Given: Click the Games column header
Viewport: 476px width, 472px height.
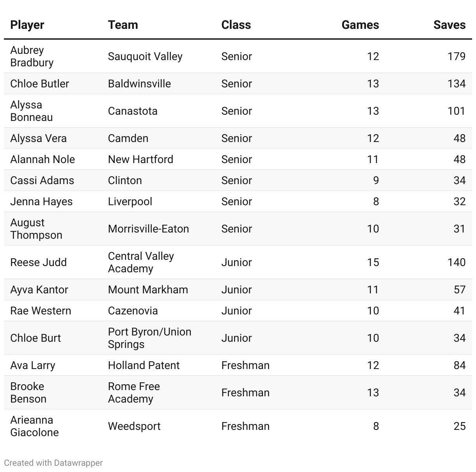Looking at the screenshot, I should 360,25.
